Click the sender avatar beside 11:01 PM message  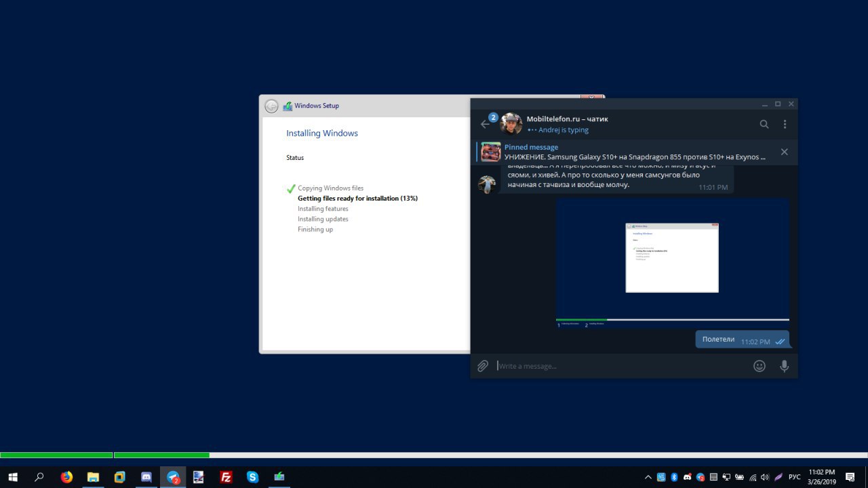[x=487, y=184]
